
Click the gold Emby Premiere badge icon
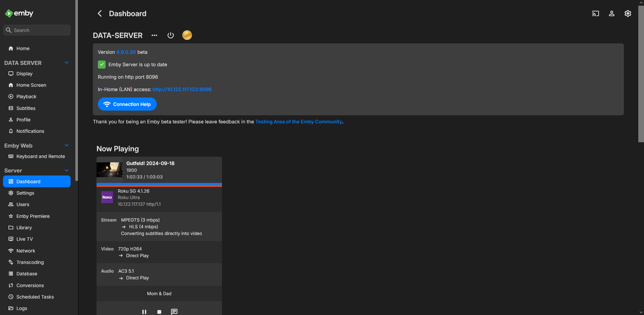point(187,35)
